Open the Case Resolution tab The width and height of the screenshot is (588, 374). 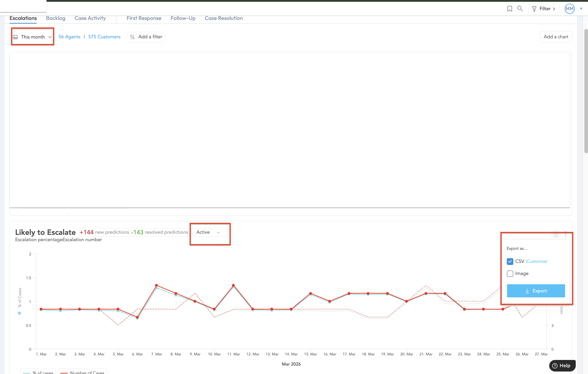pos(223,18)
